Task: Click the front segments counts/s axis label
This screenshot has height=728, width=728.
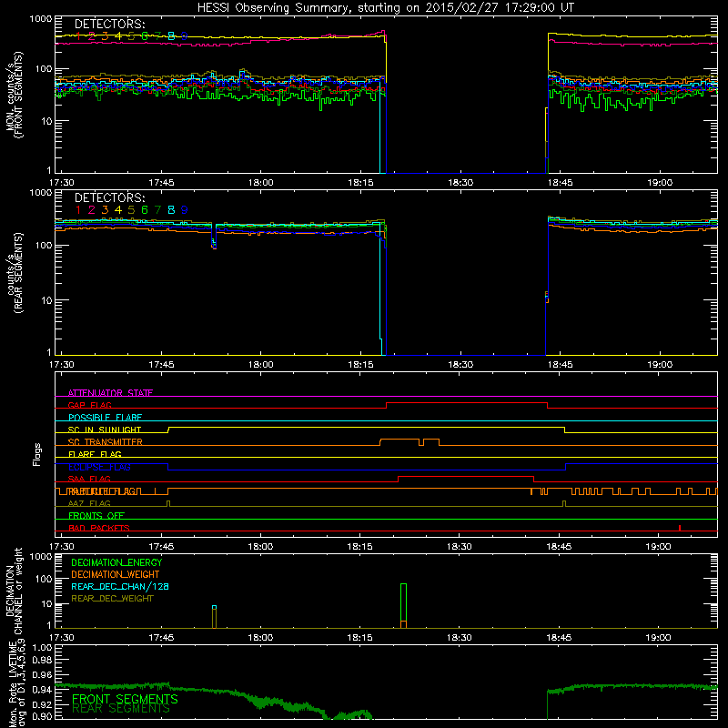Action: pyautogui.click(x=14, y=95)
